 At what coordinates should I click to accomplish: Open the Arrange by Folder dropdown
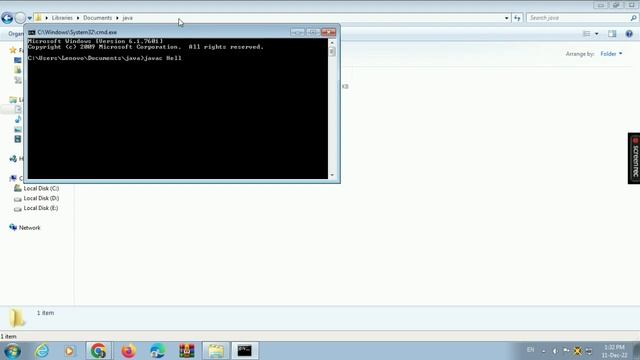(611, 54)
